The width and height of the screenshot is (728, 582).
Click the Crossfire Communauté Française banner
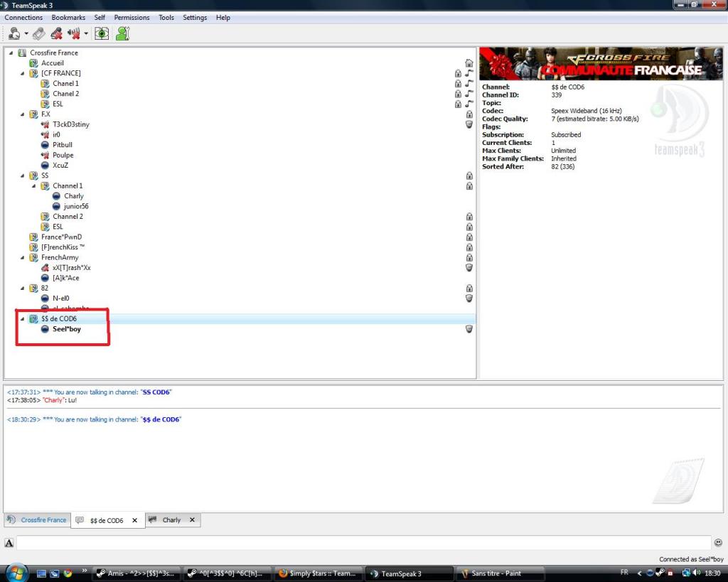tap(601, 63)
